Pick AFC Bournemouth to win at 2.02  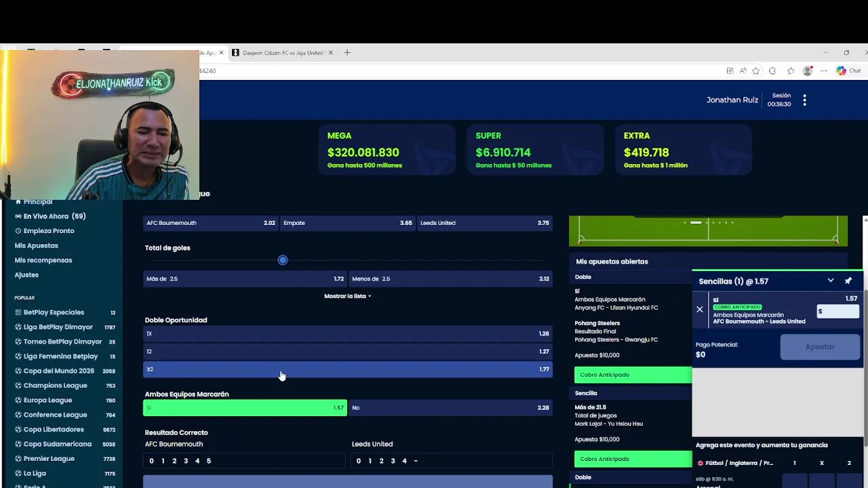tap(210, 223)
